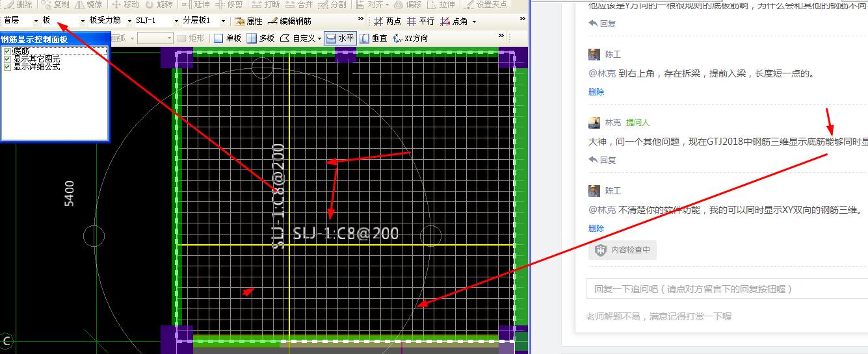This screenshot has height=354, width=868.
Task: Click the @林克 mention in the last reply
Action: (602, 210)
